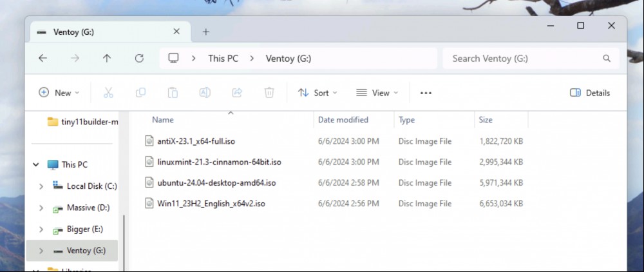Click chevron before This PC in breadcrumb

click(193, 59)
